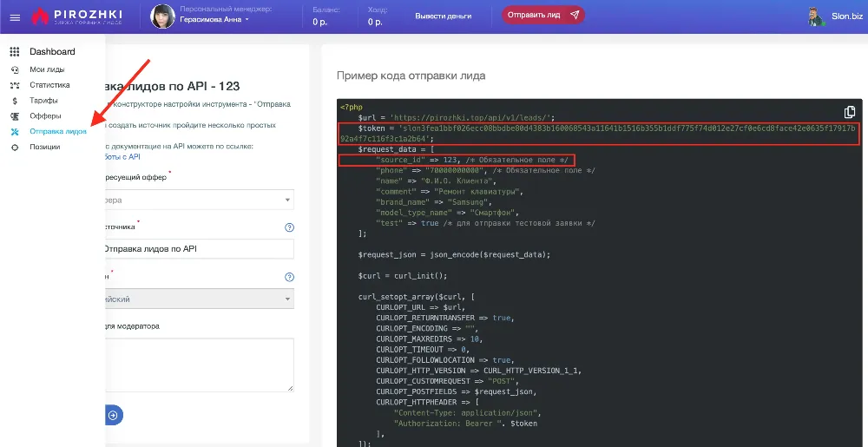Click the Статистика chart icon
The width and height of the screenshot is (868, 447).
(15, 85)
